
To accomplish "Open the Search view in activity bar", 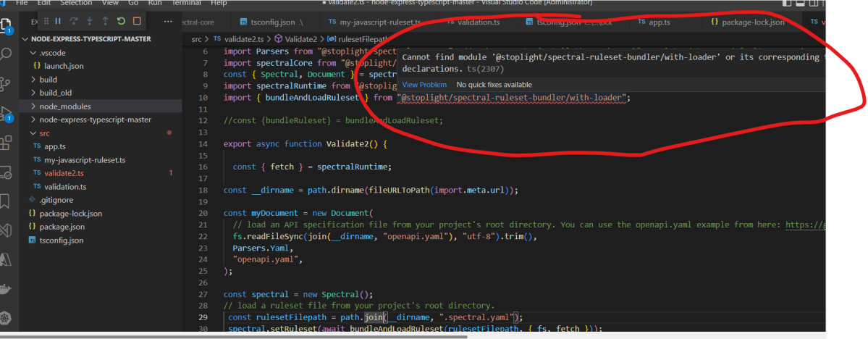I will click(x=6, y=54).
